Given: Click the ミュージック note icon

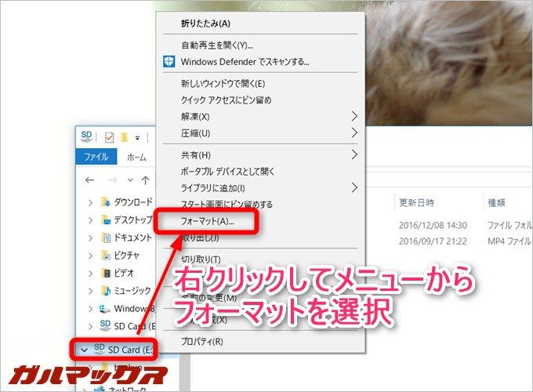Looking at the screenshot, I should coord(106,291).
